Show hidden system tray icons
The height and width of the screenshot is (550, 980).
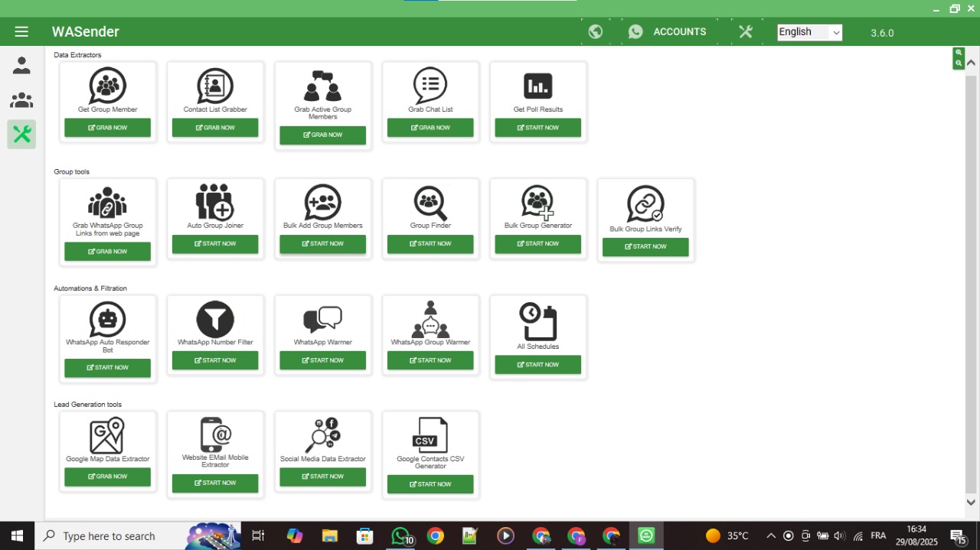coord(770,535)
